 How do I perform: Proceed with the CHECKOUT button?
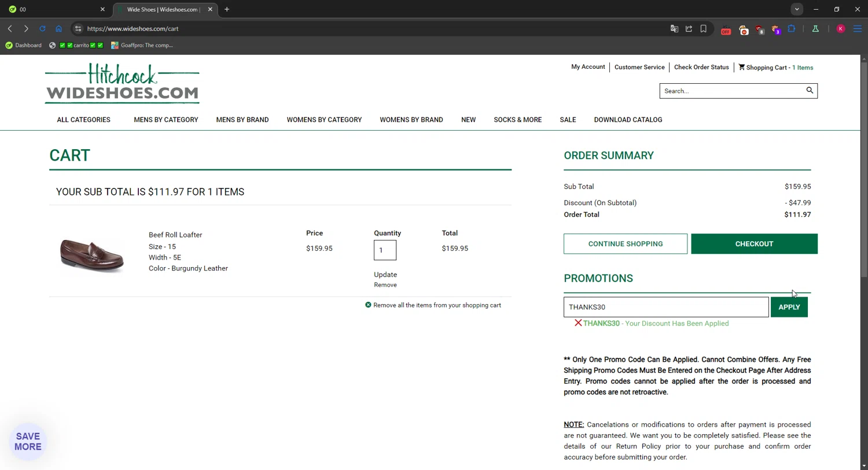point(754,244)
